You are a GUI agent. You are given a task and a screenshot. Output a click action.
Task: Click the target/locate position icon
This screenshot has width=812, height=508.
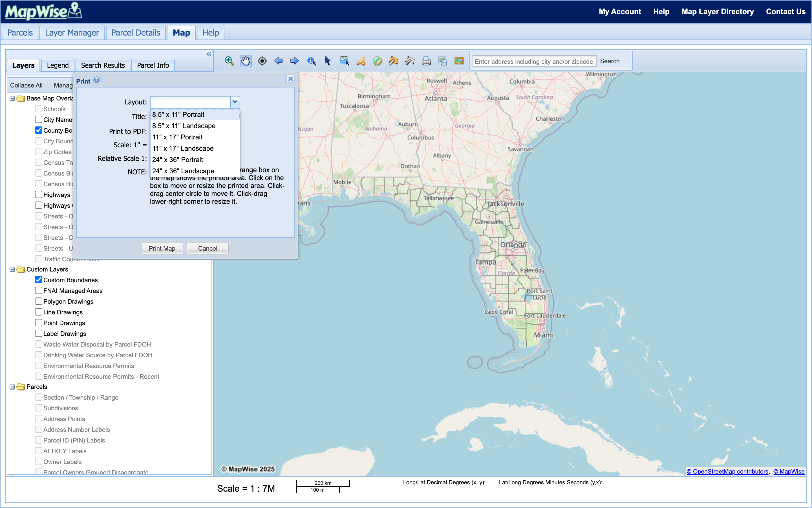pyautogui.click(x=262, y=61)
